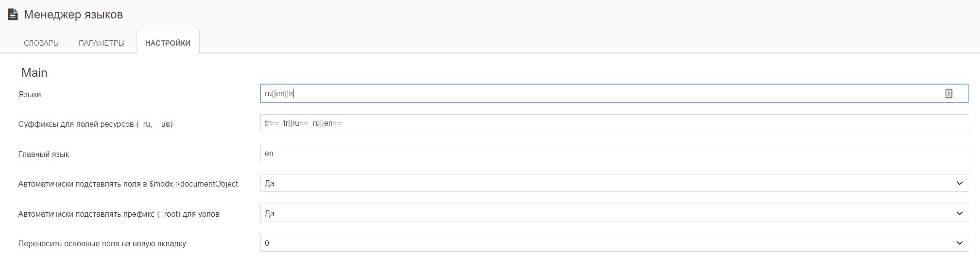980x258 pixels.
Task: Click the Main section heading
Action: [34, 73]
